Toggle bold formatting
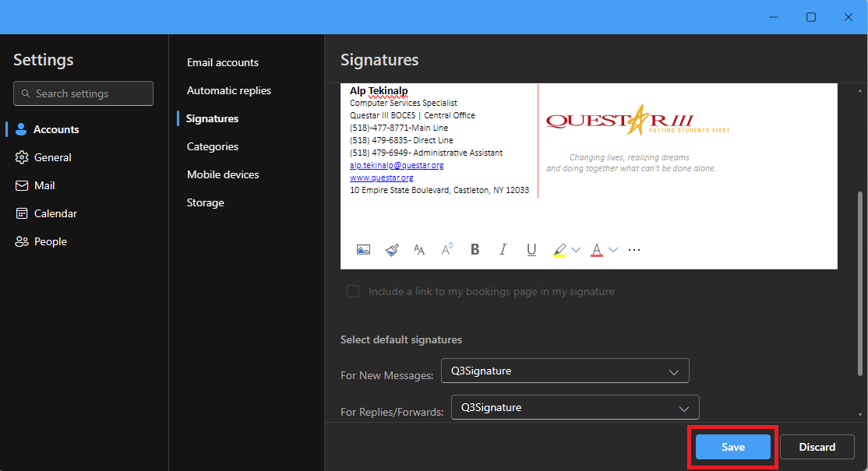This screenshot has height=471, width=868. 475,250
